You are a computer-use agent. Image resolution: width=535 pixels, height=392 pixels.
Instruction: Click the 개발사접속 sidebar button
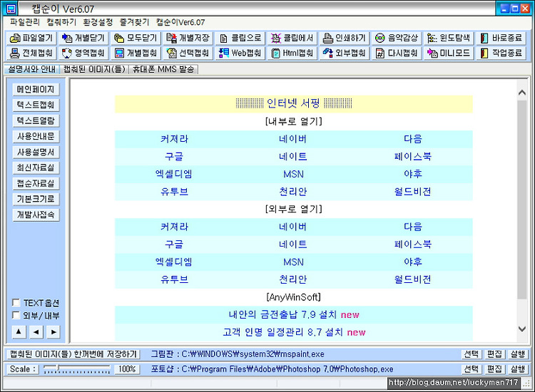(36, 215)
